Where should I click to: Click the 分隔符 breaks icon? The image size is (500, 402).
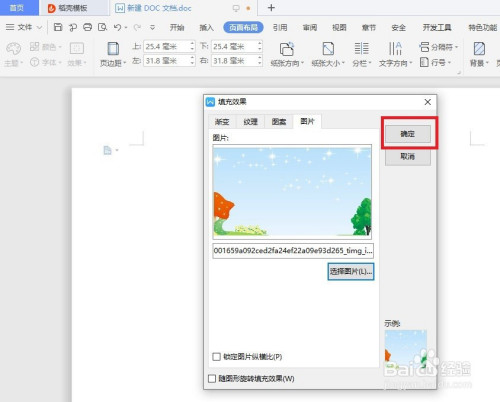[424, 47]
